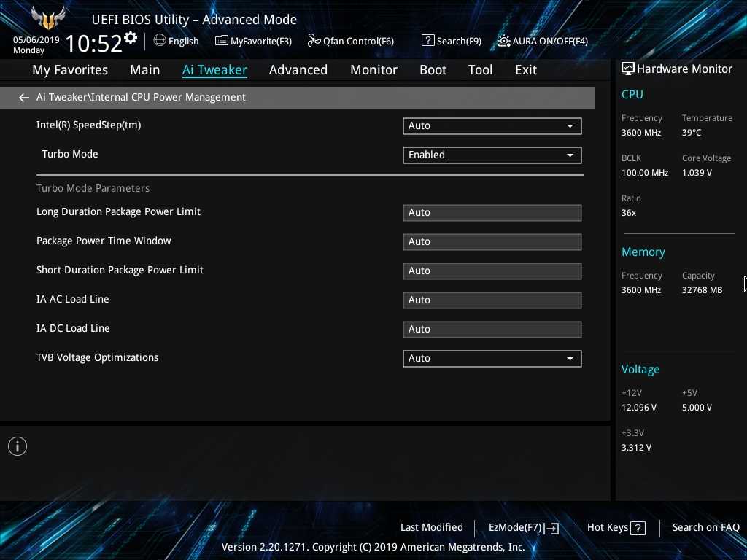
Task: Open the Search on FAQ link
Action: (x=705, y=528)
